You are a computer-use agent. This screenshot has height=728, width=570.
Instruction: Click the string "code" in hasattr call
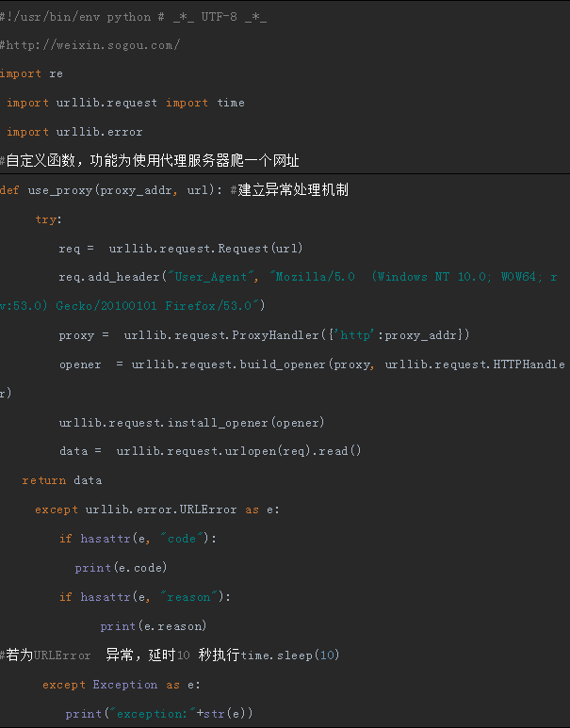pyautogui.click(x=182, y=539)
